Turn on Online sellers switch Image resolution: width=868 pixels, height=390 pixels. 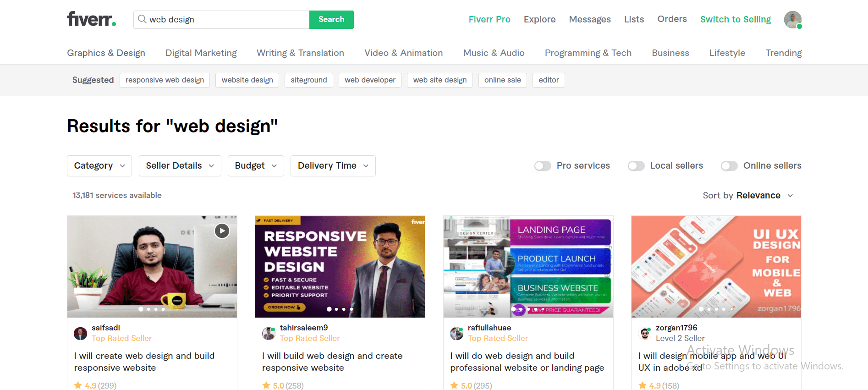[729, 166]
